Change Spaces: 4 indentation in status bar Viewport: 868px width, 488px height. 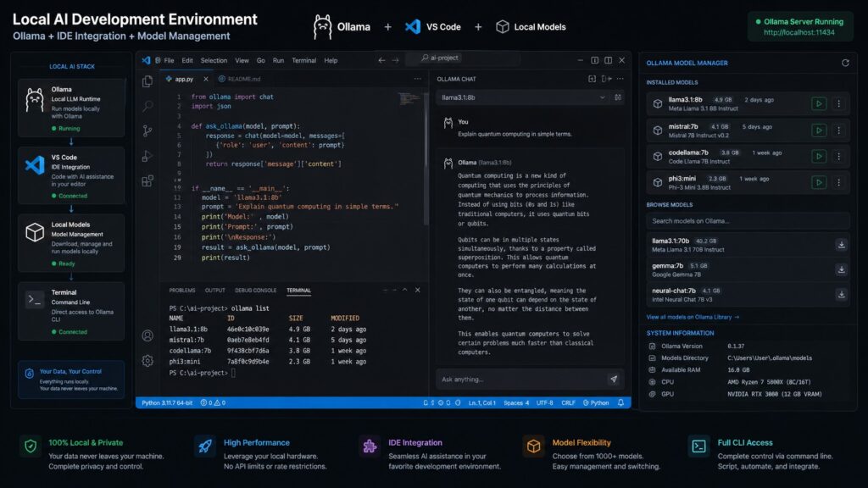[x=516, y=402]
